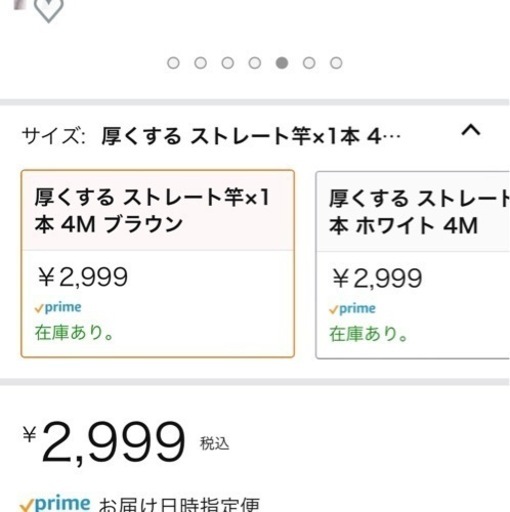Select sixth image carousel dot
This screenshot has width=510, height=512.
click(309, 63)
